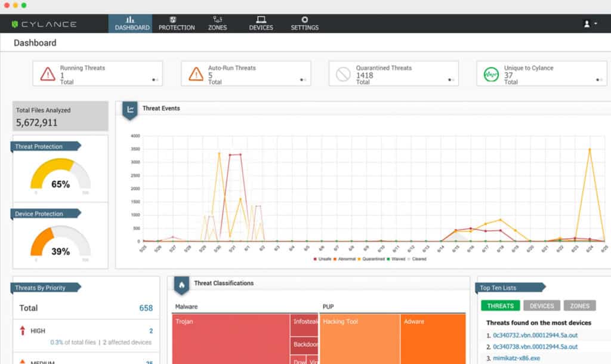Click the Threat Classifications panel icon
The image size is (611, 364).
[x=181, y=283]
